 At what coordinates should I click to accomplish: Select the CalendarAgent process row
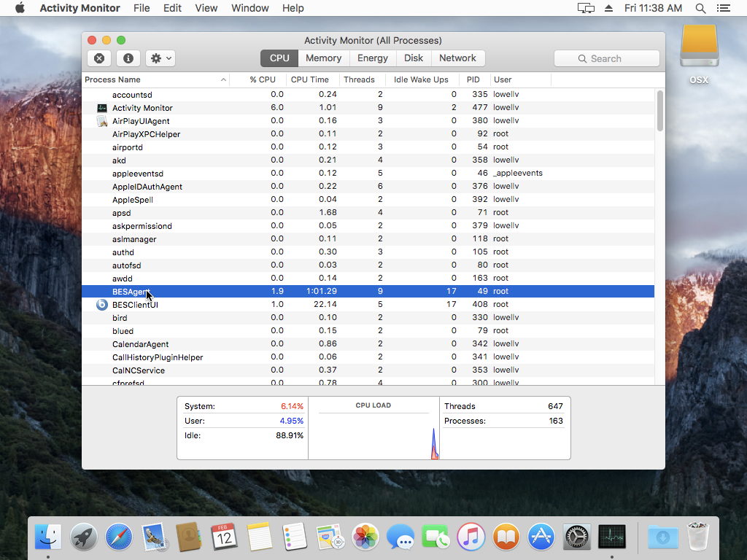tap(368, 343)
